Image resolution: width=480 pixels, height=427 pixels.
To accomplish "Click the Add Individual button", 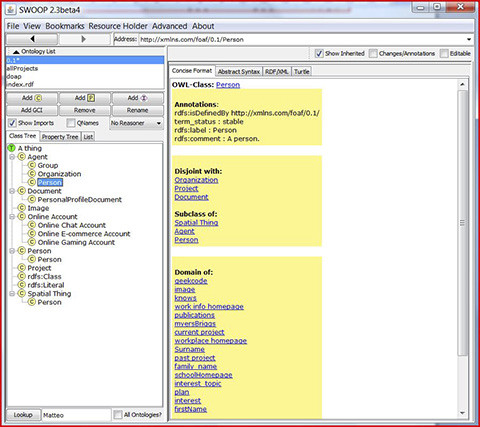I will 138,98.
